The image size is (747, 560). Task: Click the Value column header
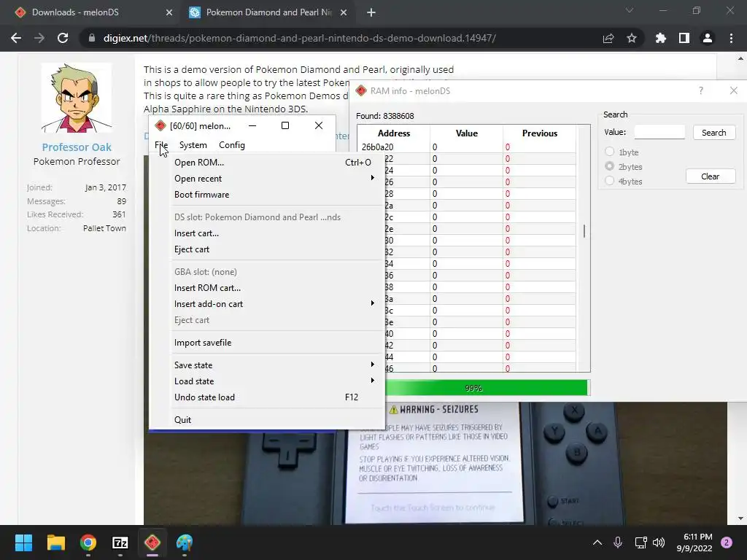(466, 133)
